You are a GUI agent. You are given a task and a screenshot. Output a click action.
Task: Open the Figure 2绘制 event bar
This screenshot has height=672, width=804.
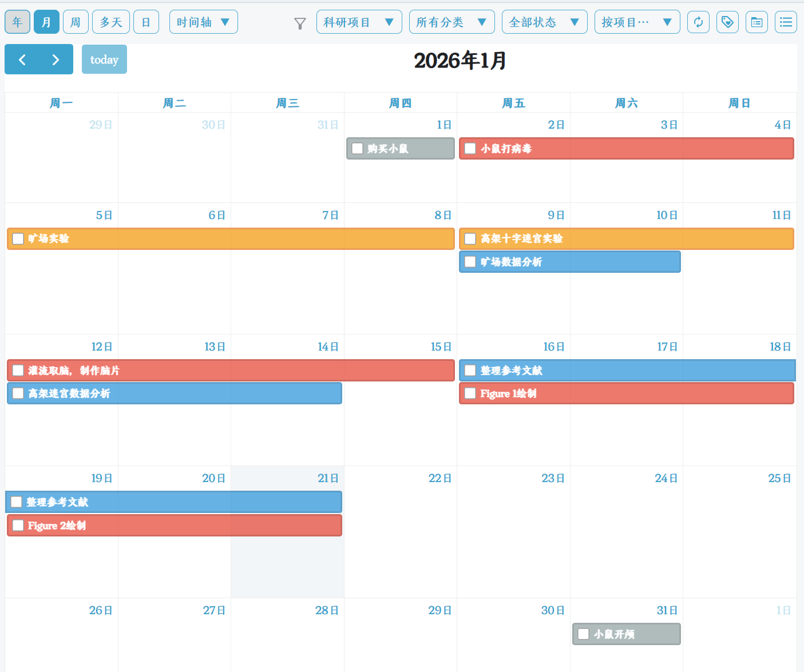[x=175, y=526]
